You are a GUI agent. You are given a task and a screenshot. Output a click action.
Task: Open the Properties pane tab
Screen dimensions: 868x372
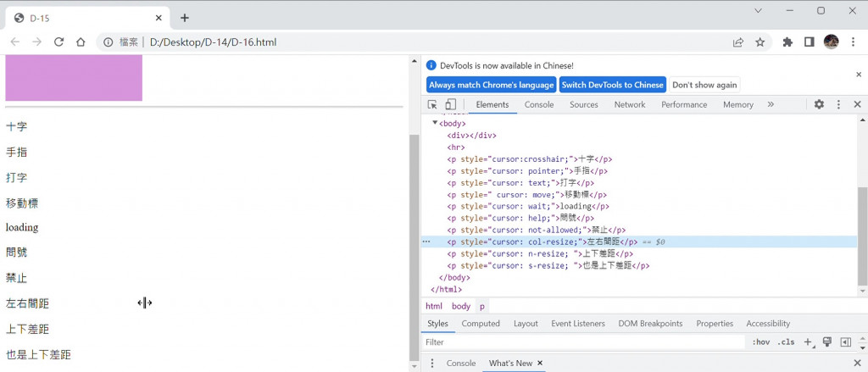715,324
